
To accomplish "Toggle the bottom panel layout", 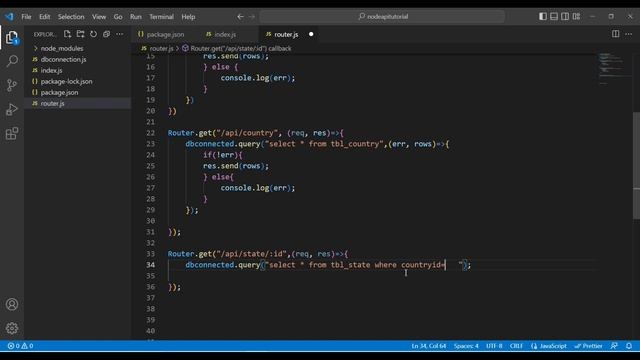I will (554, 16).
